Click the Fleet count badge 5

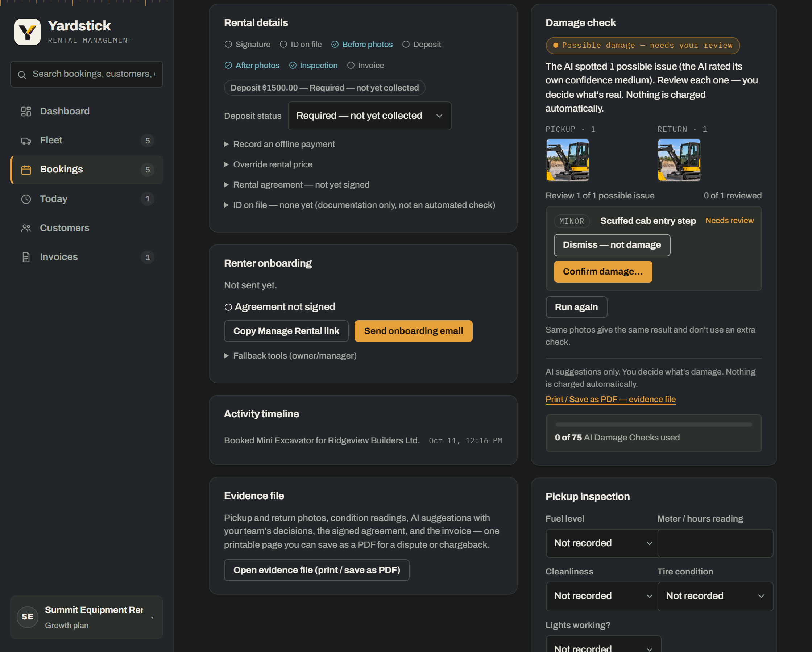(x=148, y=141)
